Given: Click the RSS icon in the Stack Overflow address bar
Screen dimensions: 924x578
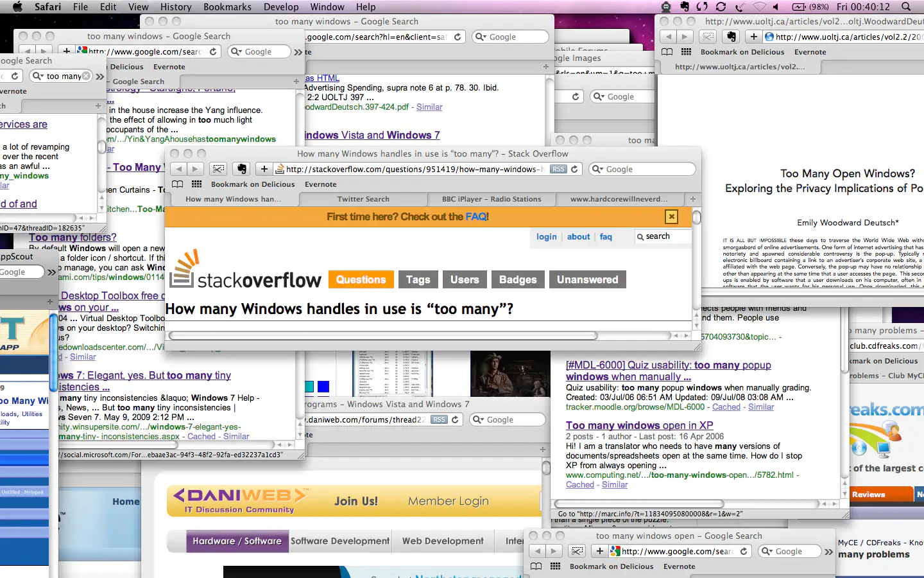Looking at the screenshot, I should pos(557,169).
